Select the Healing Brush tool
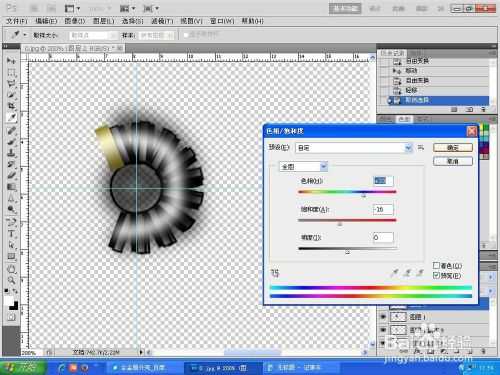Image resolution: width=500 pixels, height=375 pixels. [x=11, y=131]
